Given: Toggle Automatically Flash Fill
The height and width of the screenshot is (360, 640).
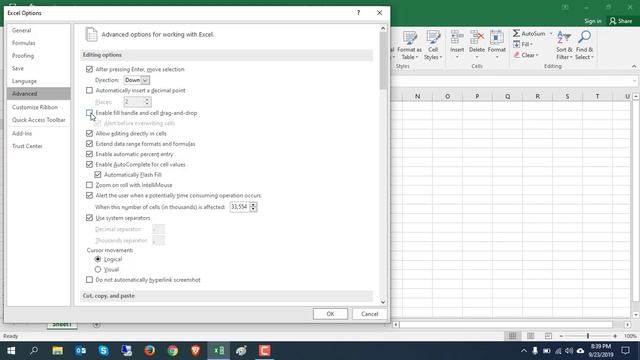Looking at the screenshot, I should coord(98,175).
